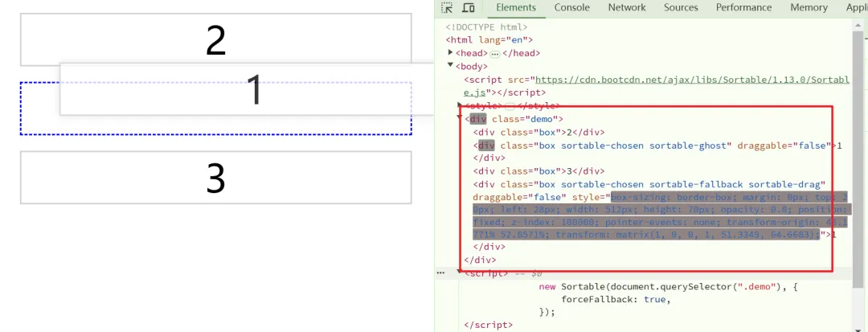Collapse the body element node

451,66
